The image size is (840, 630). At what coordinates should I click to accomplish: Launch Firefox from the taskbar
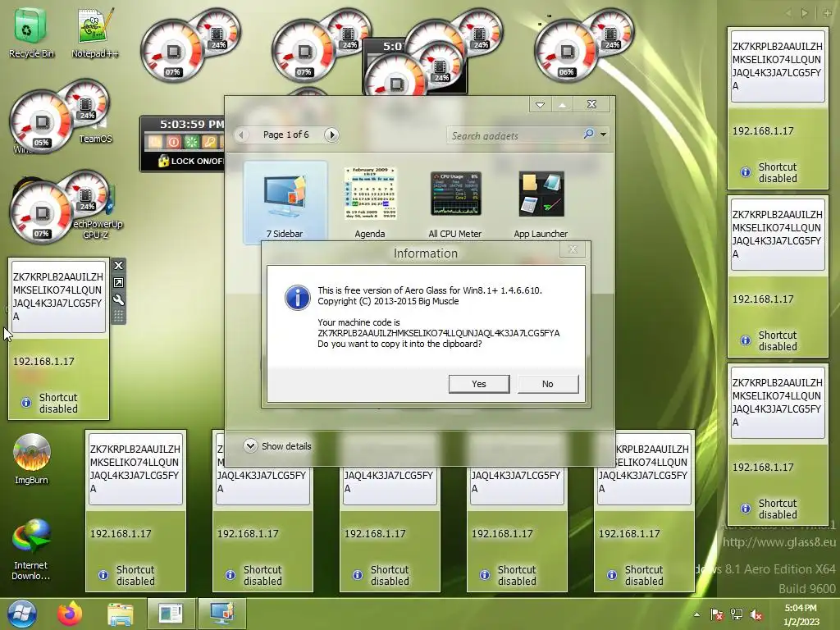coord(71,614)
